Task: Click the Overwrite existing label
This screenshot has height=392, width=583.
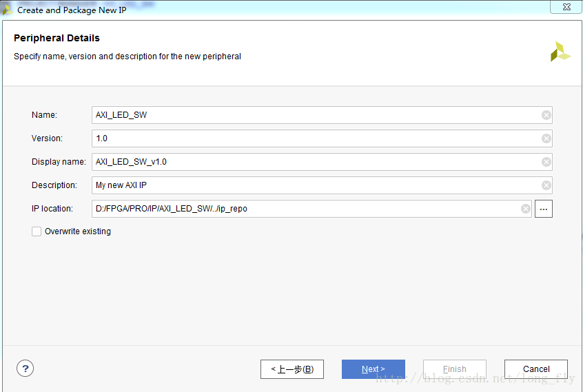Action: (78, 231)
